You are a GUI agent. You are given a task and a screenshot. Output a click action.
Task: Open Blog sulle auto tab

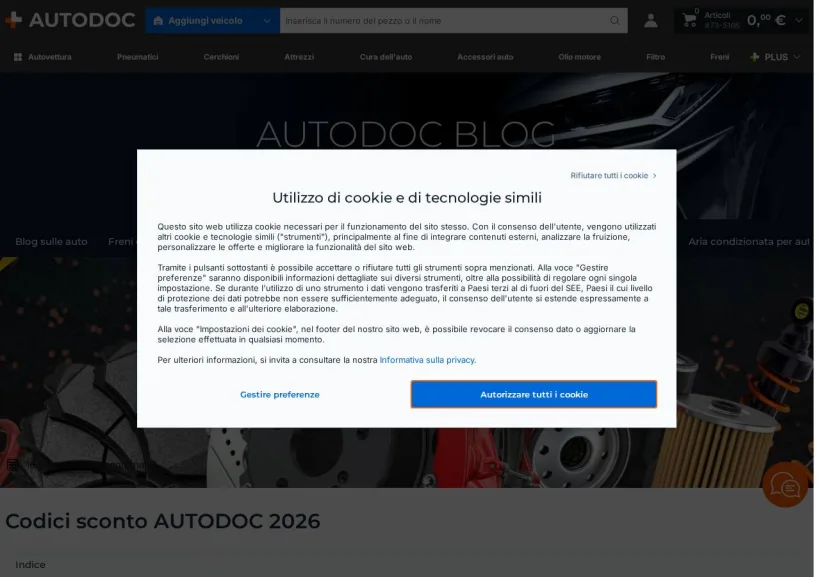[x=51, y=242]
